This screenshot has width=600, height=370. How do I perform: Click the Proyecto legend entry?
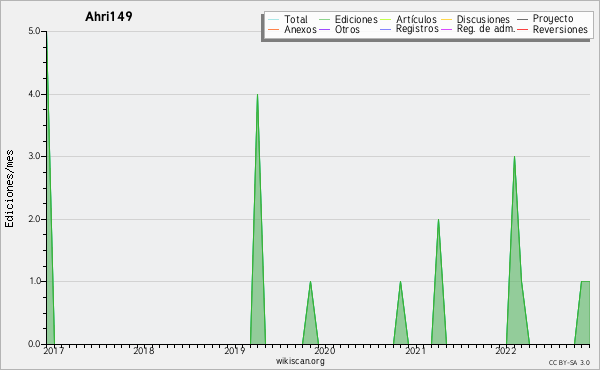(545, 19)
